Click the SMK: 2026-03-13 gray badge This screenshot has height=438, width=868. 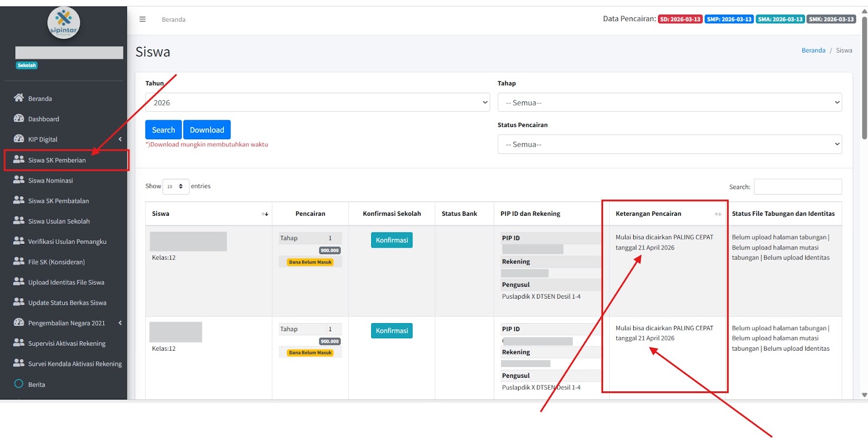coord(831,20)
